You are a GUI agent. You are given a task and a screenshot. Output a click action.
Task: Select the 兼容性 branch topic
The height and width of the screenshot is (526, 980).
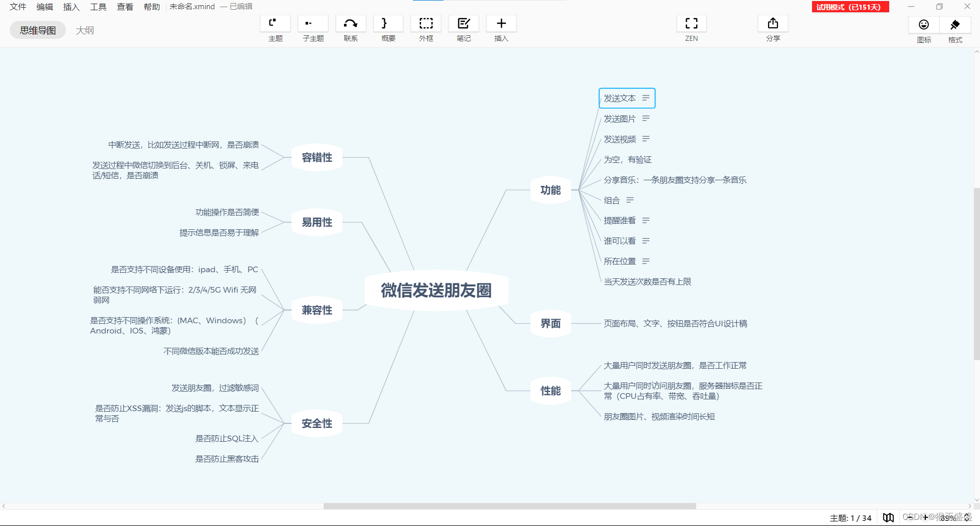pyautogui.click(x=317, y=310)
